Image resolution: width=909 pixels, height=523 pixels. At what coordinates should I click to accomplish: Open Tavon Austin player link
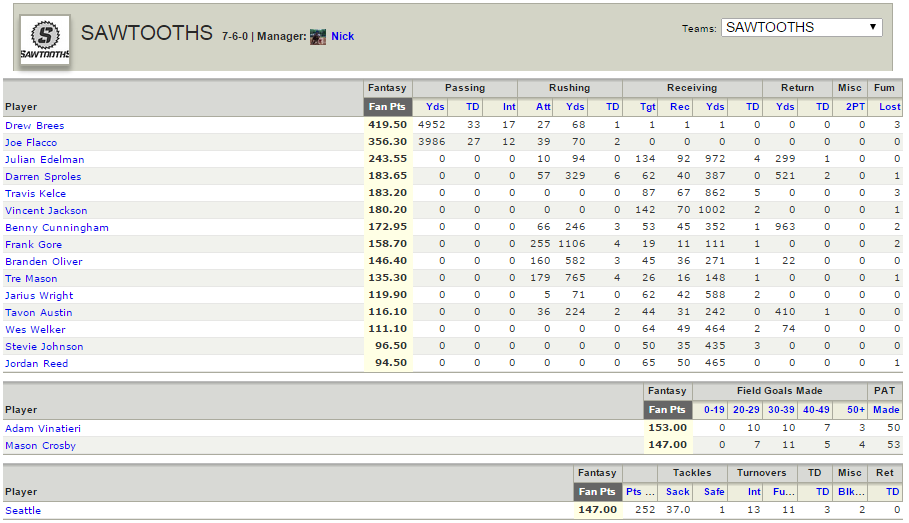pyautogui.click(x=39, y=313)
